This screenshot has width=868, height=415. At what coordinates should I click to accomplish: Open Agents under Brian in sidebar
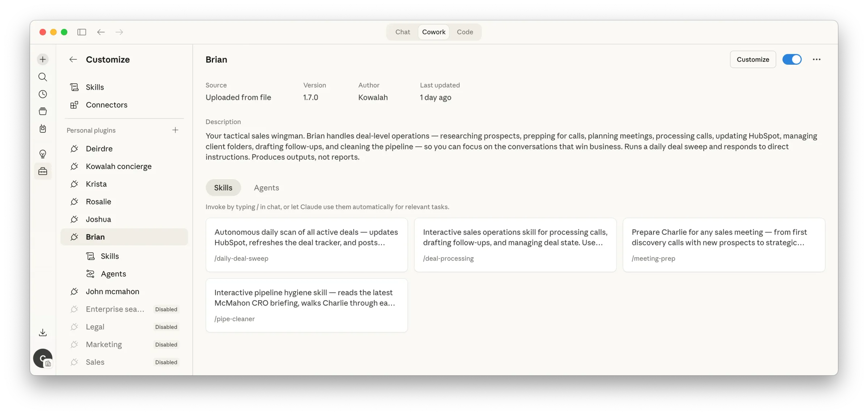[x=113, y=274]
